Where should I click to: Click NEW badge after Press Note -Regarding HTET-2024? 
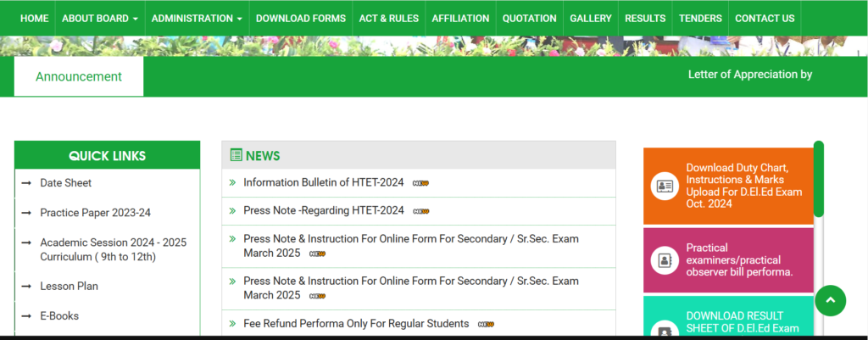click(x=420, y=211)
